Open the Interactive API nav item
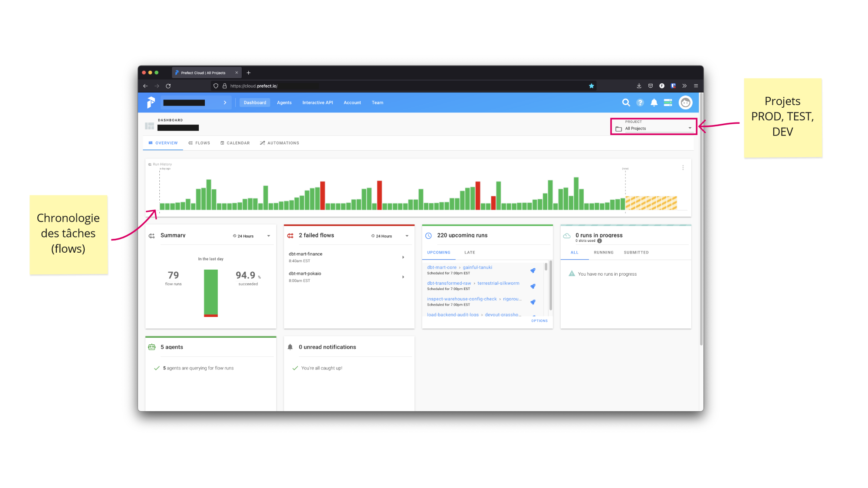868x488 pixels. pyautogui.click(x=318, y=102)
